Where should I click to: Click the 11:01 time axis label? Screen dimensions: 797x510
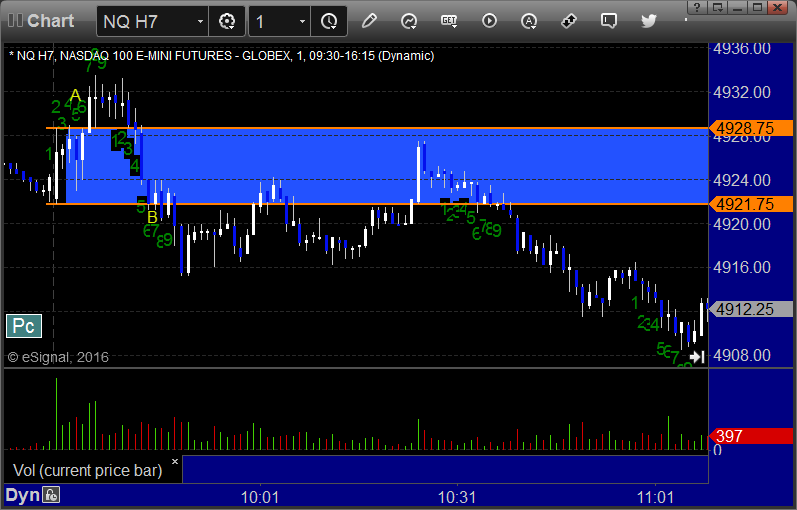655,497
